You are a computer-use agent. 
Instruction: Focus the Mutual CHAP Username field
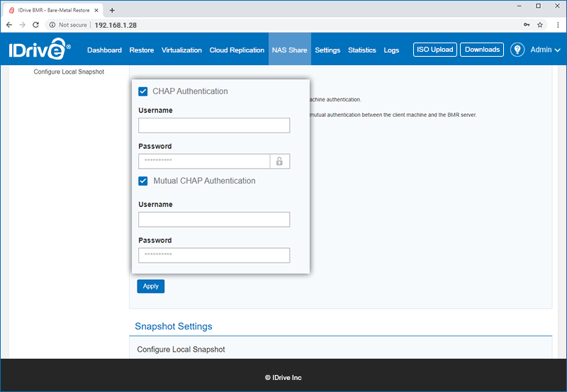pos(214,220)
